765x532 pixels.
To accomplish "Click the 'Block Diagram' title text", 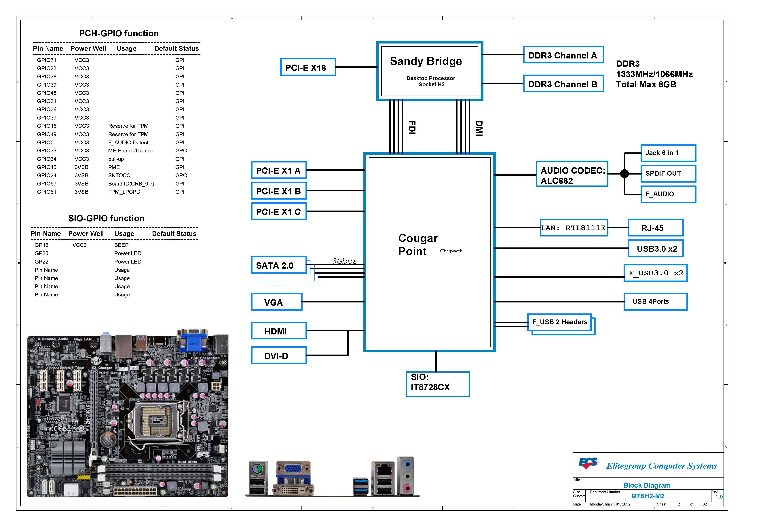I will (647, 485).
